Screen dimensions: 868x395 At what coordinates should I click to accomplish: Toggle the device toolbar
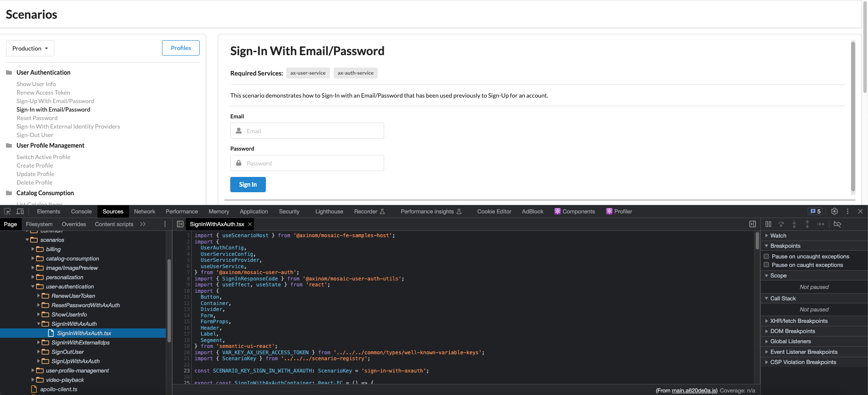pyautogui.click(x=20, y=211)
